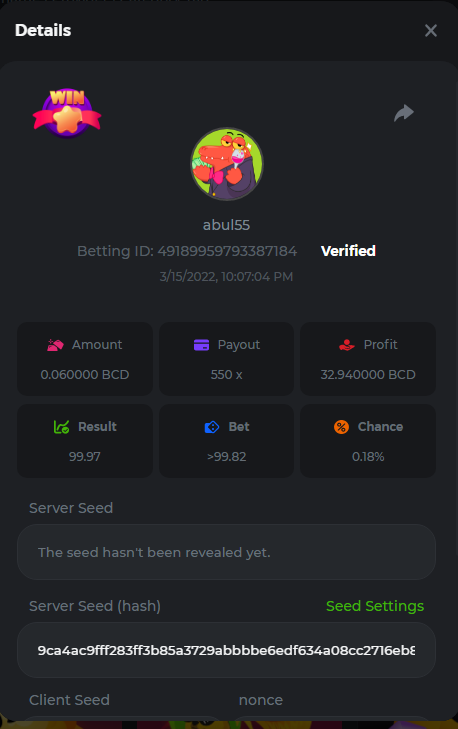Click the Verified label

(x=348, y=251)
